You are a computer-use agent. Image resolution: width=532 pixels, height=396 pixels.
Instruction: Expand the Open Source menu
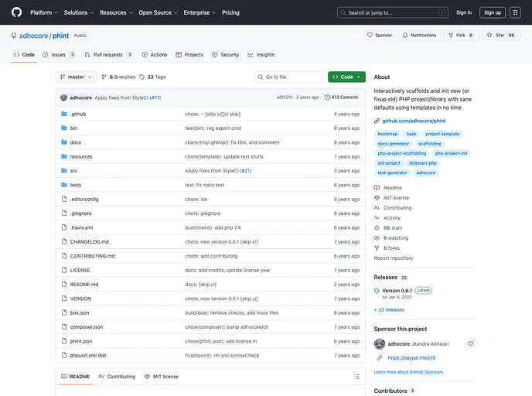158,12
